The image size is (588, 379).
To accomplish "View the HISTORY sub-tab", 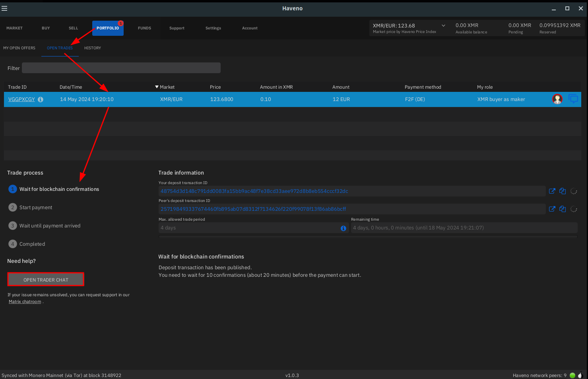I will pyautogui.click(x=93, y=48).
